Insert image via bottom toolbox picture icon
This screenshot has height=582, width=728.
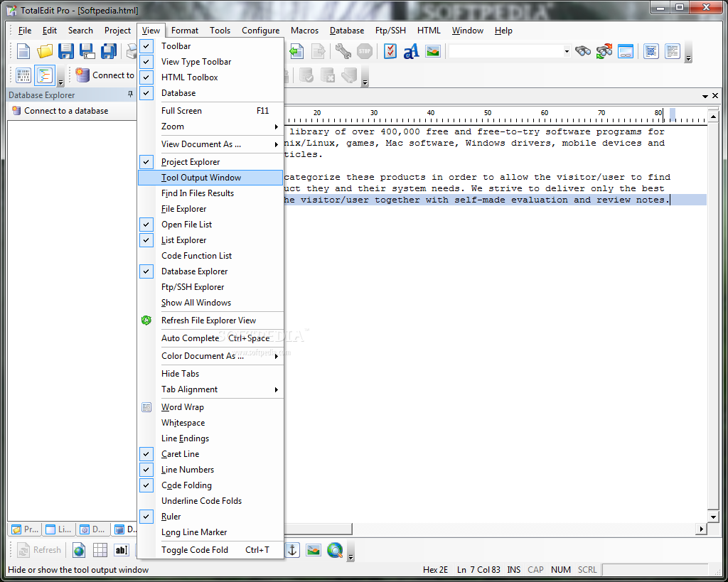(314, 550)
